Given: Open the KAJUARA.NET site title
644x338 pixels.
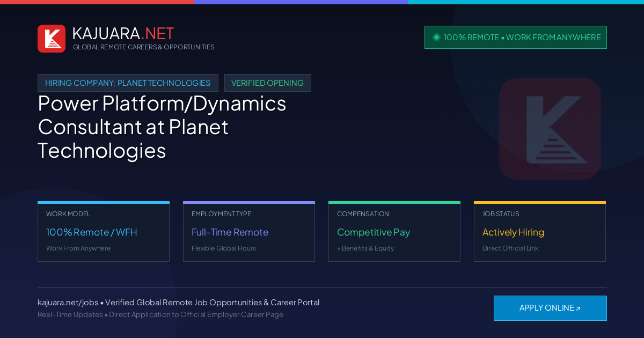Looking at the screenshot, I should click(123, 33).
